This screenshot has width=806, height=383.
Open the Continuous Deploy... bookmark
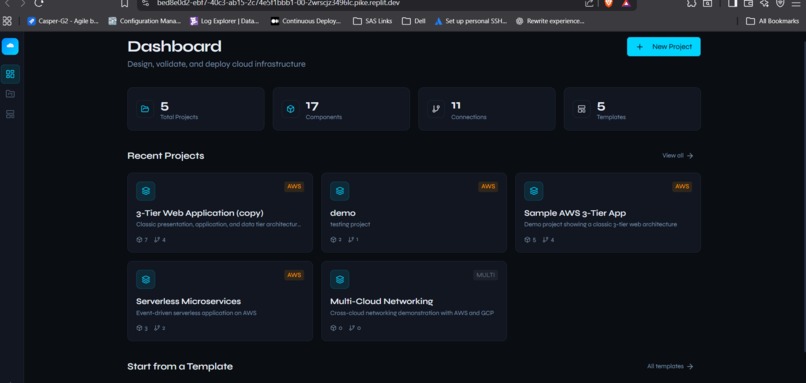pos(306,21)
